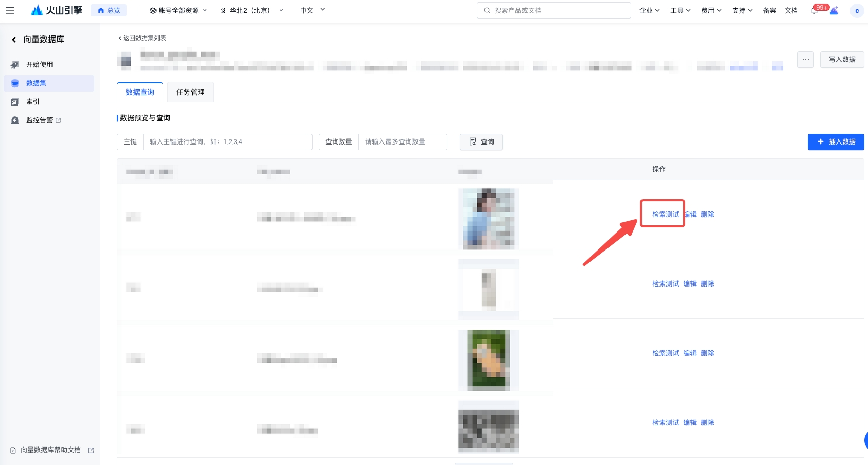Click the 操作 column header
The width and height of the screenshot is (868, 465).
tap(659, 169)
